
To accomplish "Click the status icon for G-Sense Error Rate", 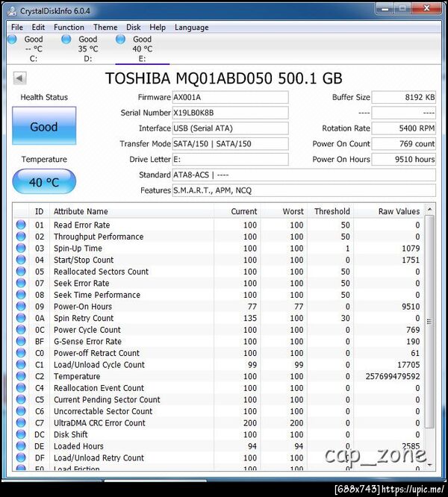I will [x=21, y=341].
